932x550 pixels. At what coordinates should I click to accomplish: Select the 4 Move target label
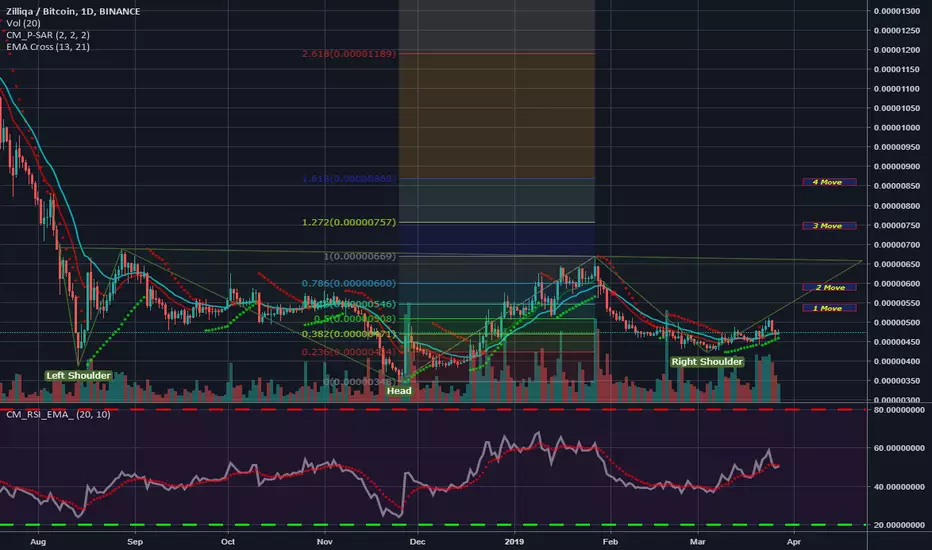[x=829, y=182]
